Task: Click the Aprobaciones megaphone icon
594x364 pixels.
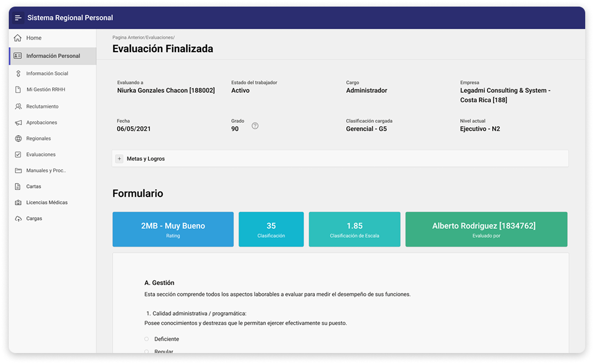Action: coord(18,122)
